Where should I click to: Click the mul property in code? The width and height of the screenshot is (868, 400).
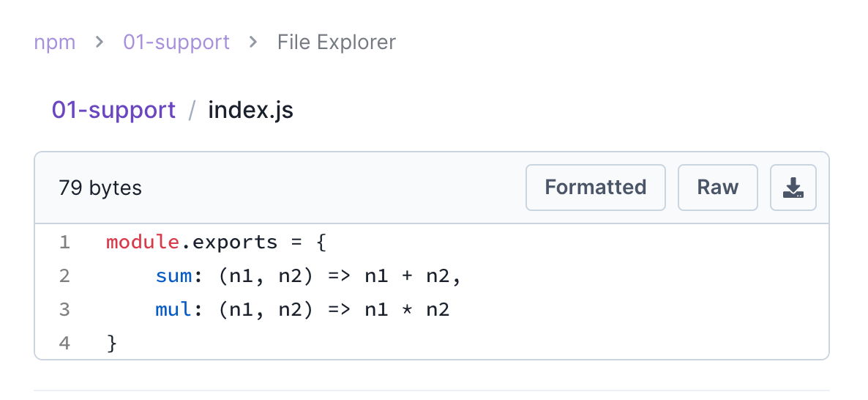point(173,309)
